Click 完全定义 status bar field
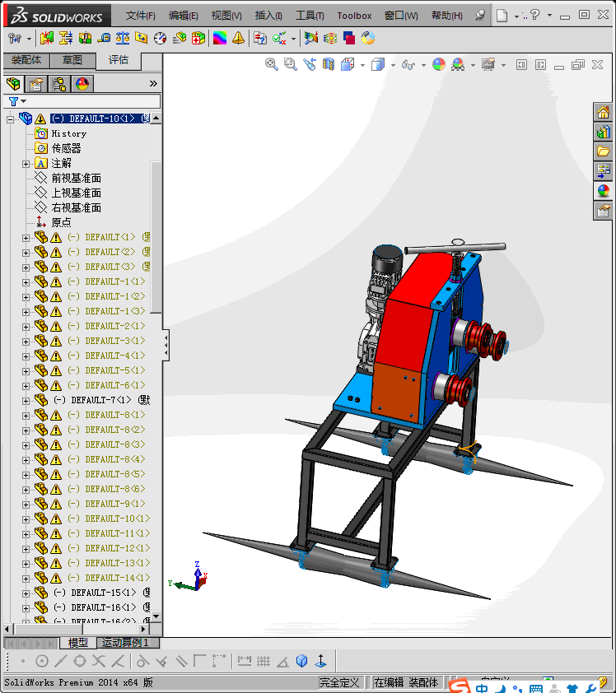The image size is (616, 693). point(339,682)
